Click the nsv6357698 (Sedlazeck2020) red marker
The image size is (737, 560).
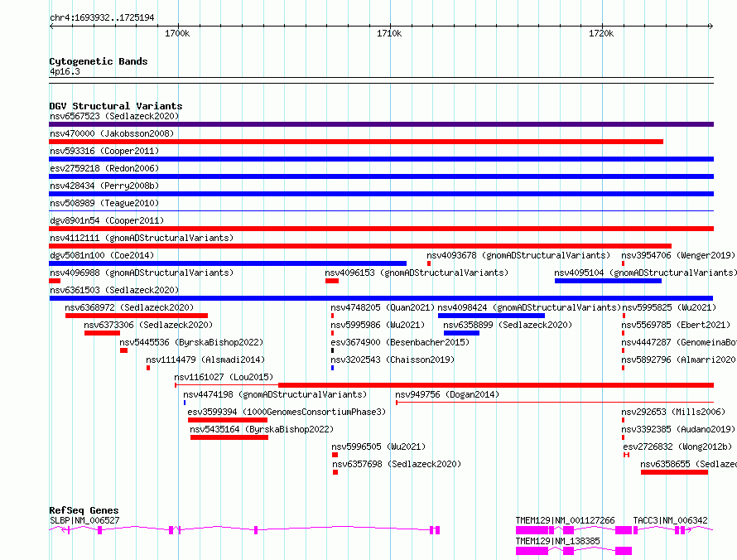(x=335, y=472)
